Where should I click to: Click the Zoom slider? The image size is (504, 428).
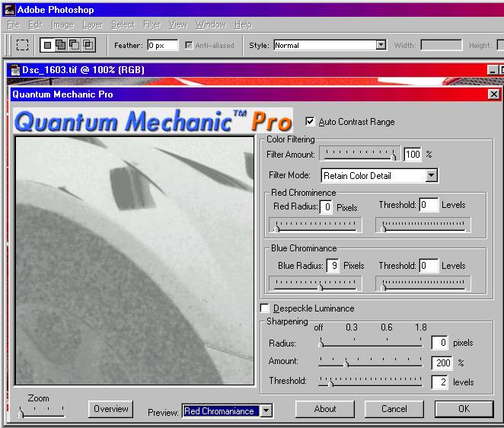(42, 412)
